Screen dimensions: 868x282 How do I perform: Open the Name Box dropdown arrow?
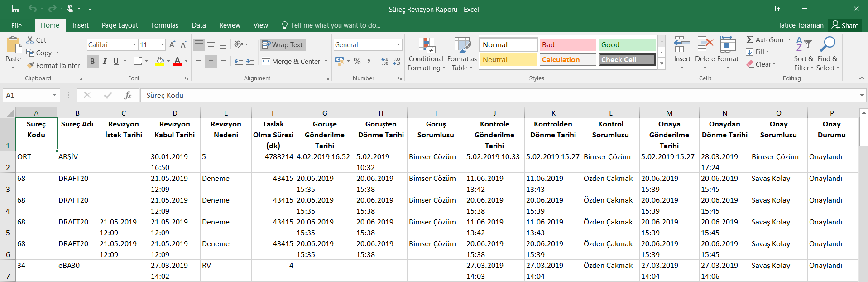coord(54,95)
